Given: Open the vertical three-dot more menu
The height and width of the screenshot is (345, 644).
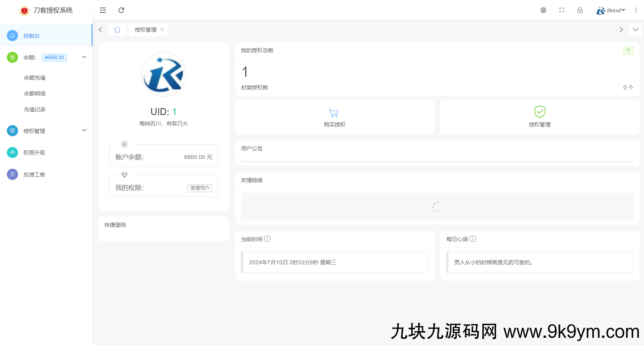Looking at the screenshot, I should (x=636, y=10).
